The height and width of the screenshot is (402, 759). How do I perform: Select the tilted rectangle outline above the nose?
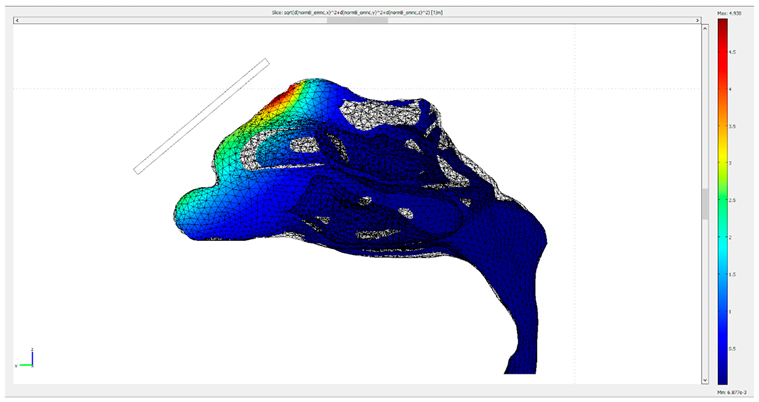tap(202, 116)
